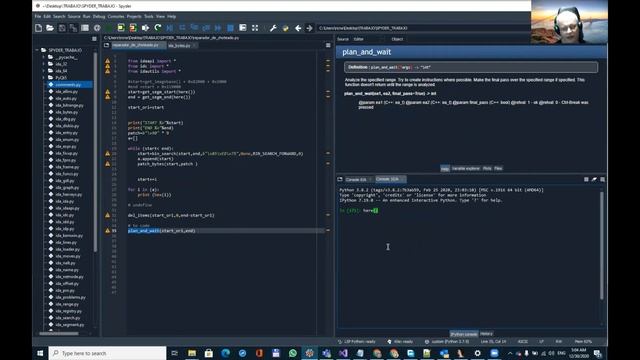640x360 pixels.
Task: Browse editor tabs list icon
Action: point(107,45)
